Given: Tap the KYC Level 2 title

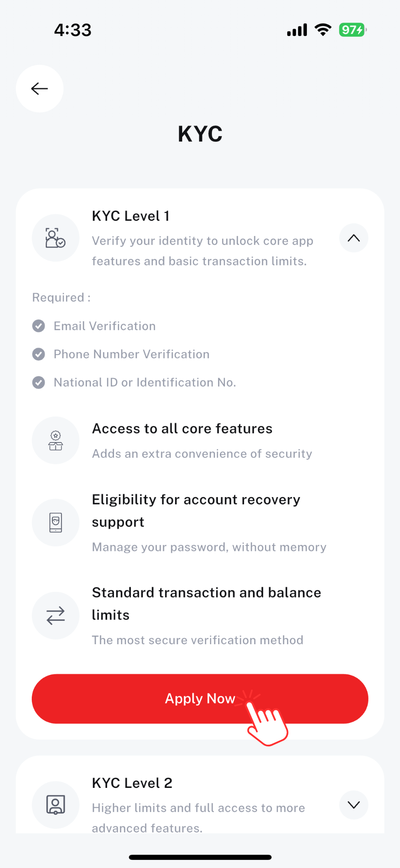Looking at the screenshot, I should (132, 783).
